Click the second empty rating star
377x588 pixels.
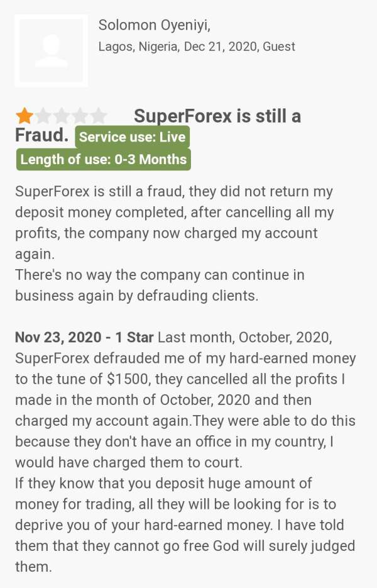(x=43, y=116)
